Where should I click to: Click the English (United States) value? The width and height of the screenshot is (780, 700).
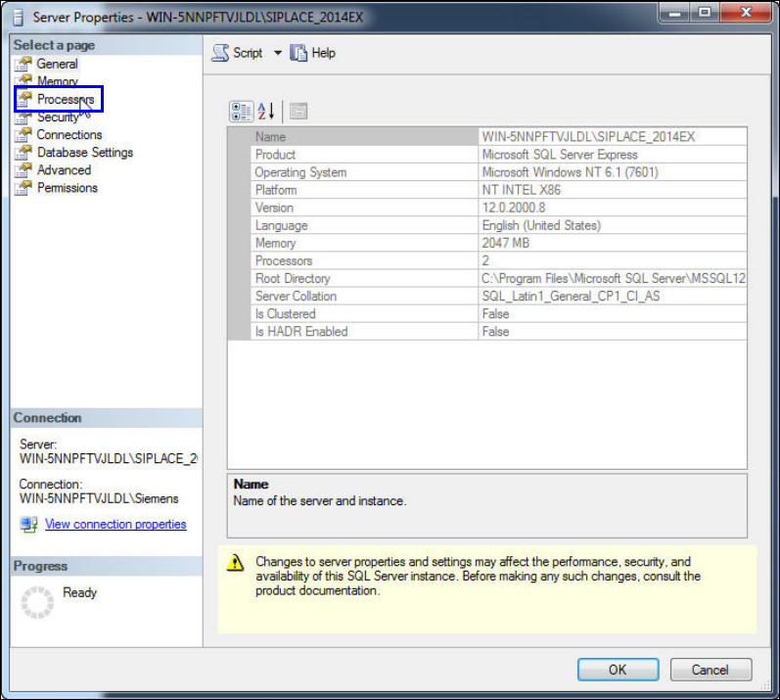point(541,225)
